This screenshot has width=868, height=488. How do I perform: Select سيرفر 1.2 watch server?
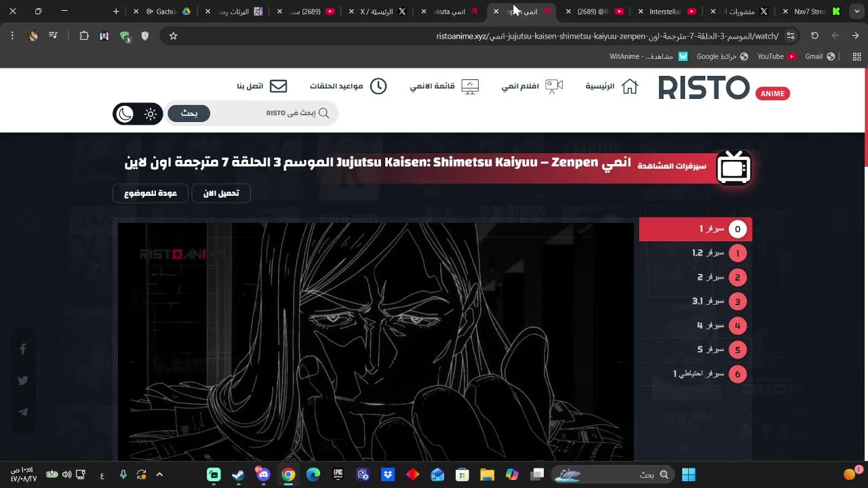click(x=695, y=253)
